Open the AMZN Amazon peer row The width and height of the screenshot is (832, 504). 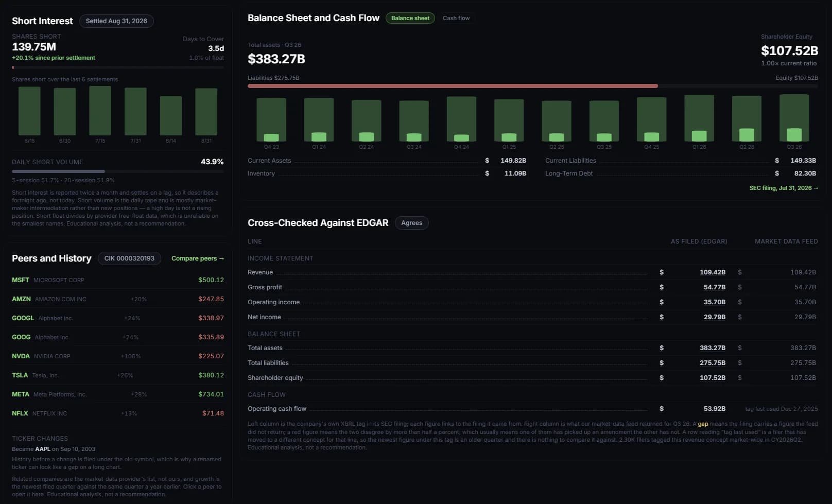(x=118, y=299)
